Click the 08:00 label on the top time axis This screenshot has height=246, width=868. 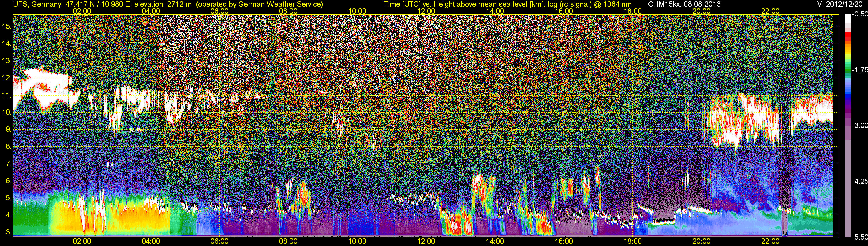[288, 11]
